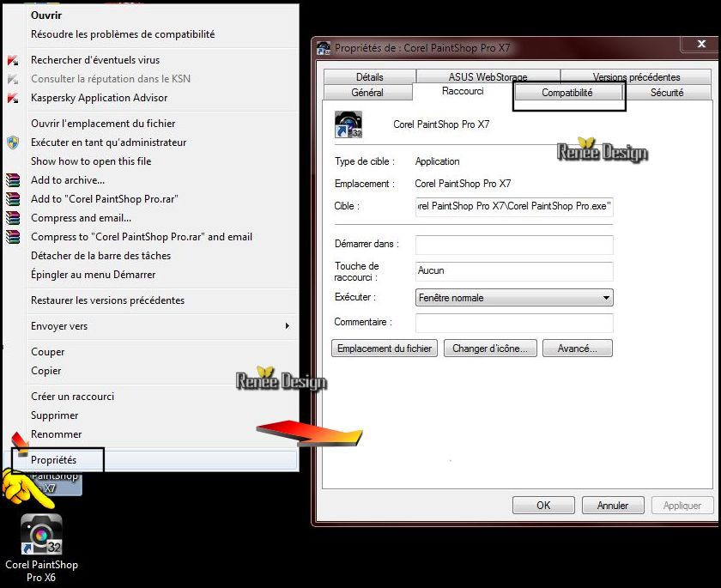Choose Couper from the context menu
The height and width of the screenshot is (588, 721).
pos(47,352)
